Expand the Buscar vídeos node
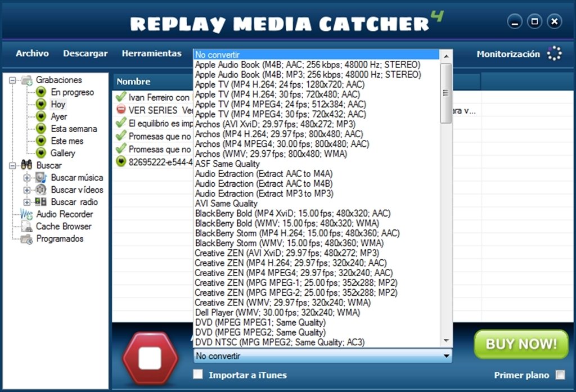576x392 pixels. tap(27, 190)
